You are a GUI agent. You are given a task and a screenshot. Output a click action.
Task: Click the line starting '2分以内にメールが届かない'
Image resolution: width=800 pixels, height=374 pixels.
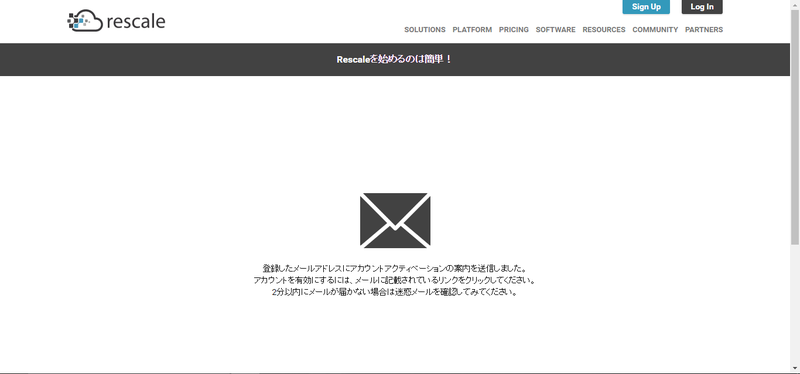394,293
